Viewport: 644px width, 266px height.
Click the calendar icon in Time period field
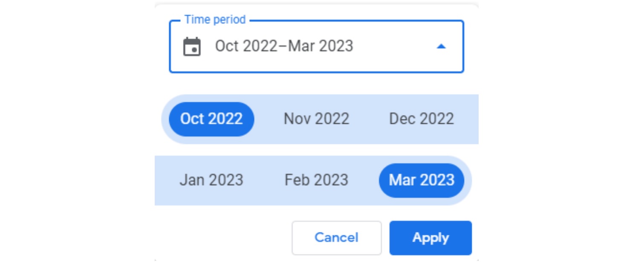192,46
